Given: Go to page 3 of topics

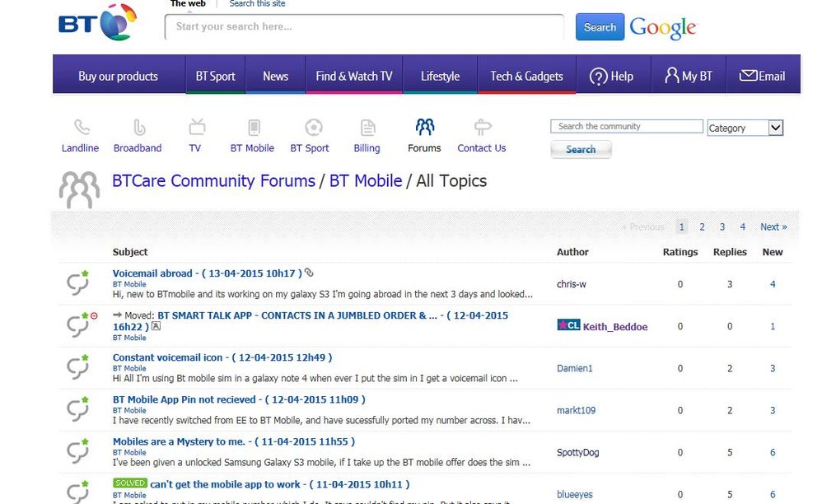Looking at the screenshot, I should [722, 226].
